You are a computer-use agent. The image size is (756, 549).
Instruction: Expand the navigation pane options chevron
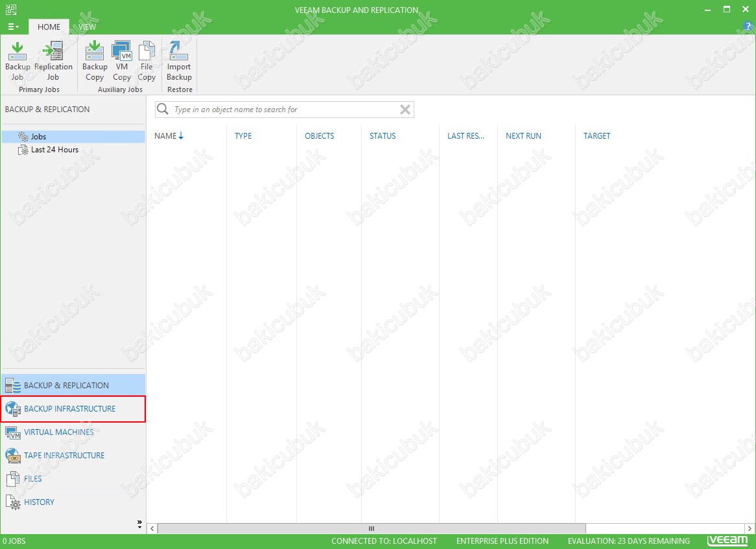pyautogui.click(x=139, y=524)
